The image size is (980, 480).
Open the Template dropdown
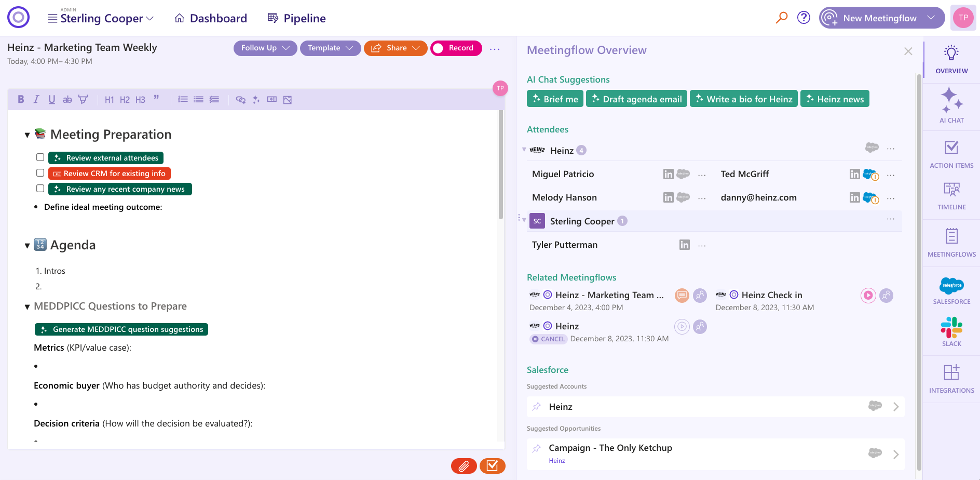coord(330,48)
